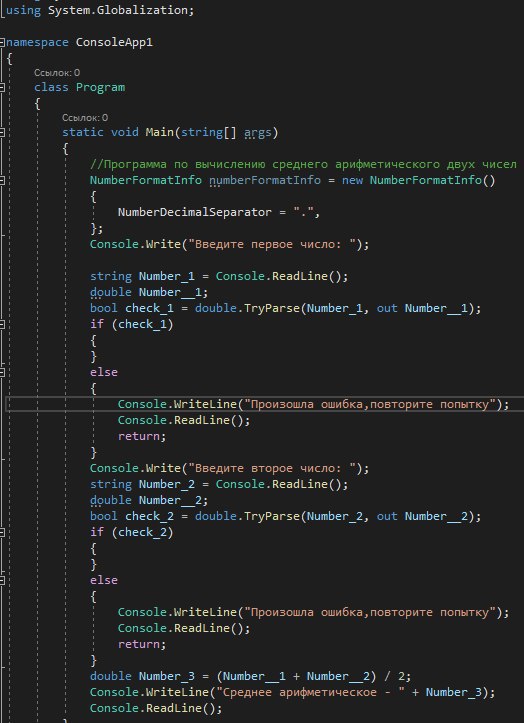Click the highlighted current line with Console.WriteLine
This screenshot has width=524, height=723.
click(265, 404)
